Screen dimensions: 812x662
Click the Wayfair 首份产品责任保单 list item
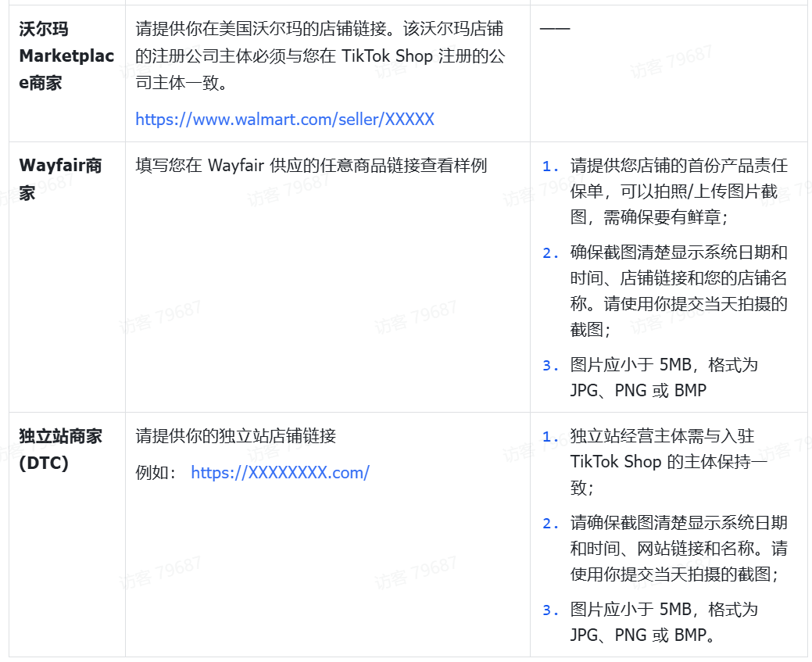click(678, 191)
